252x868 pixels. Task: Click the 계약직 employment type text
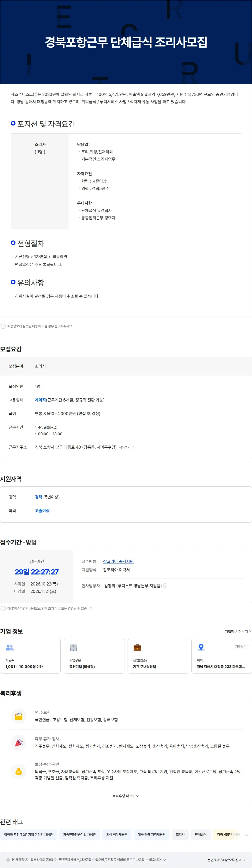(40, 400)
